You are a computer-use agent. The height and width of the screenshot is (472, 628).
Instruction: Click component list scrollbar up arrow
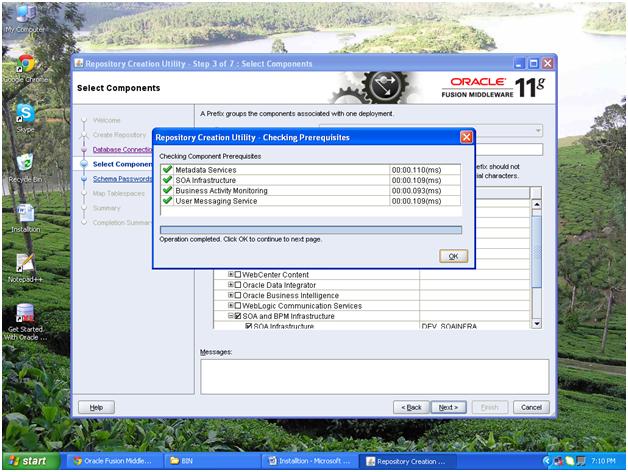pyautogui.click(x=537, y=204)
